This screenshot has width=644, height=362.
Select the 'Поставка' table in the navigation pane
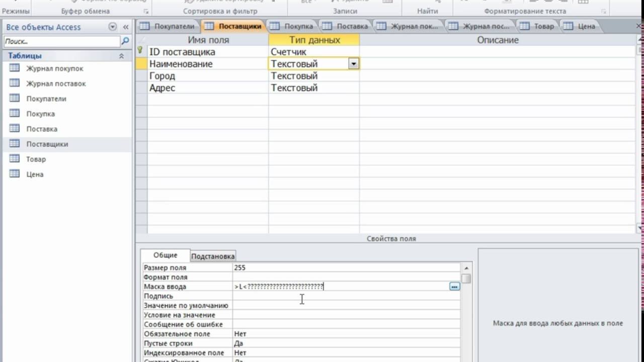point(42,129)
